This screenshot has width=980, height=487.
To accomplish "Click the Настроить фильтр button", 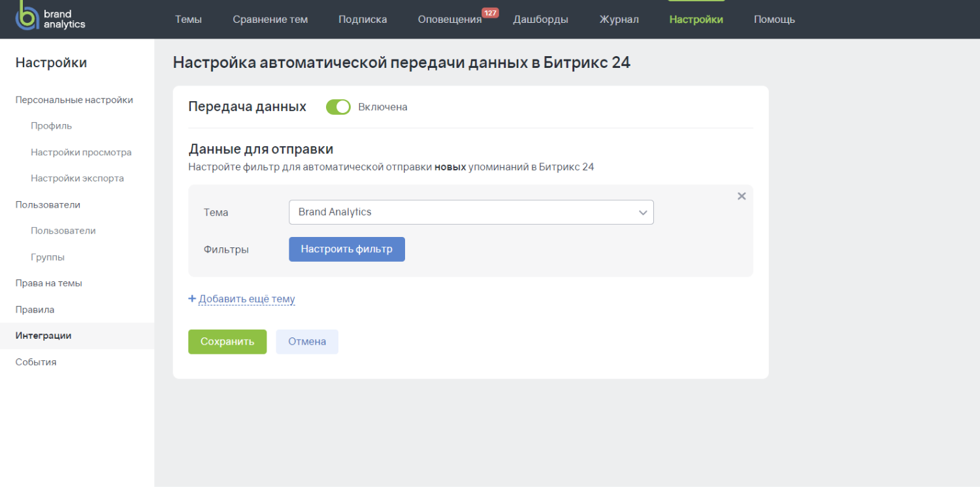I will tap(347, 249).
